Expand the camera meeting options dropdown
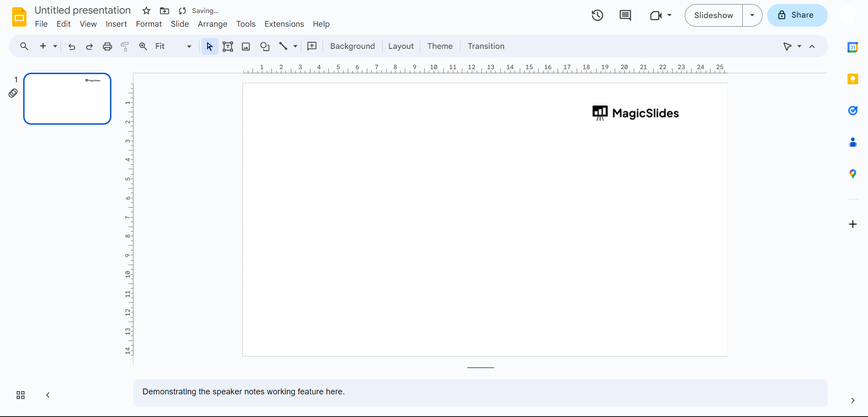Screen dimensions: 868x417 tap(669, 15)
